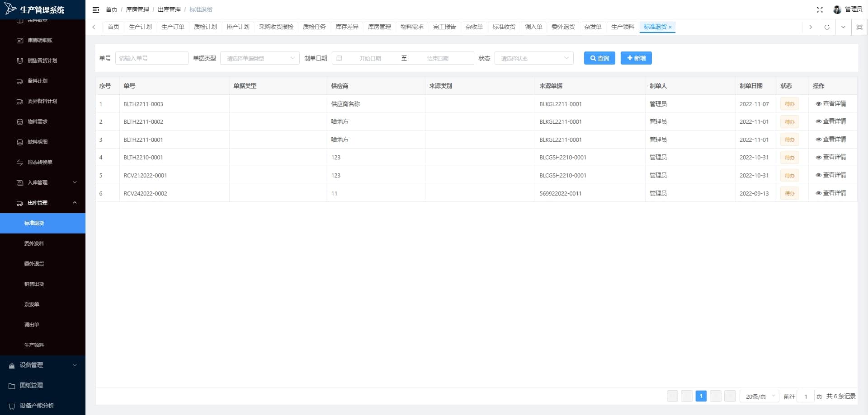The height and width of the screenshot is (415, 868).
Task: Collapse the sidebar with the hamburger icon
Action: 96,9
